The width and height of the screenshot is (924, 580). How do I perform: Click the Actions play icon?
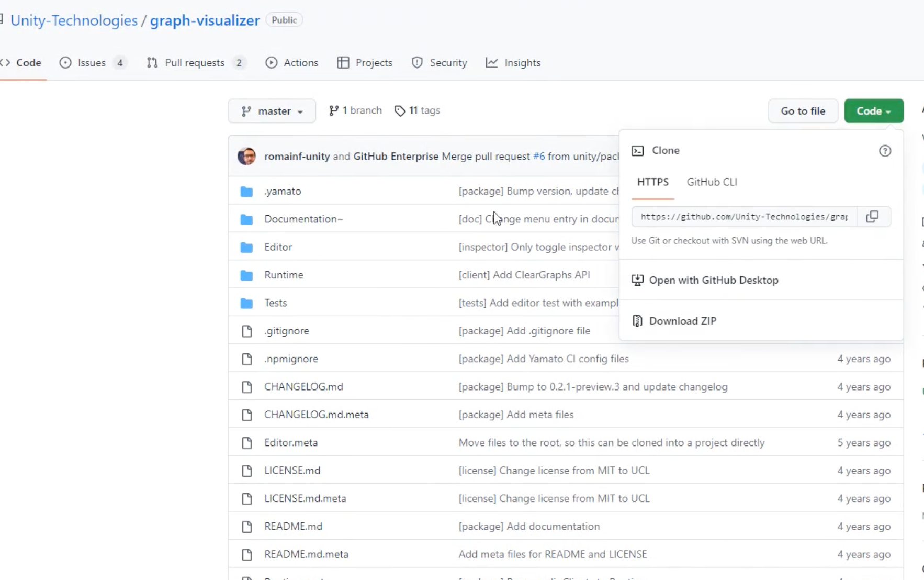[271, 63]
